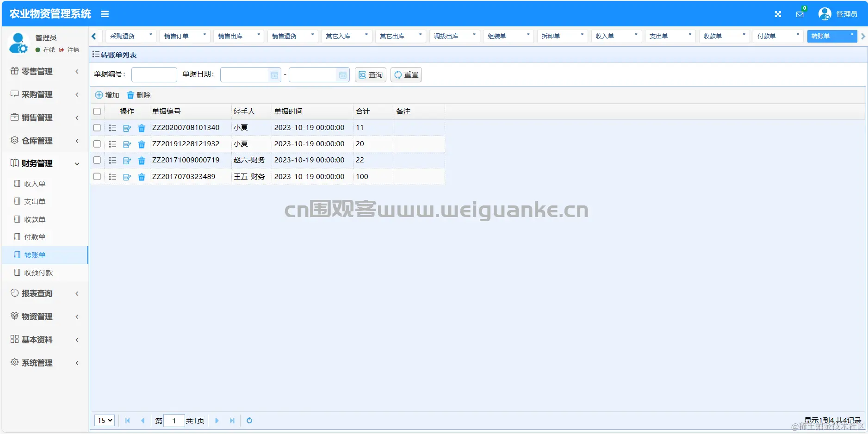View details icon for ZZ20171009000719
Viewport: 868px width, 434px height.
pyautogui.click(x=112, y=161)
